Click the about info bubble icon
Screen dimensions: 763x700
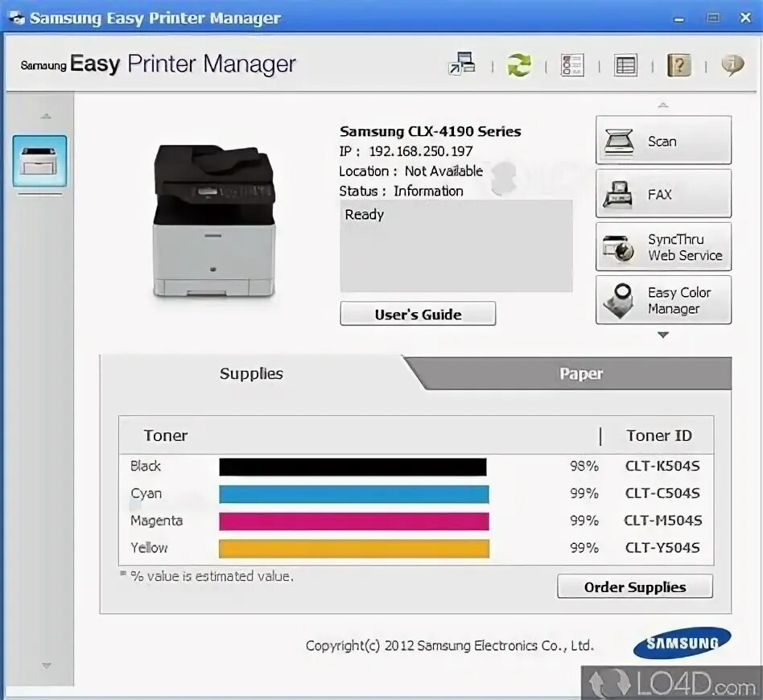click(x=732, y=64)
